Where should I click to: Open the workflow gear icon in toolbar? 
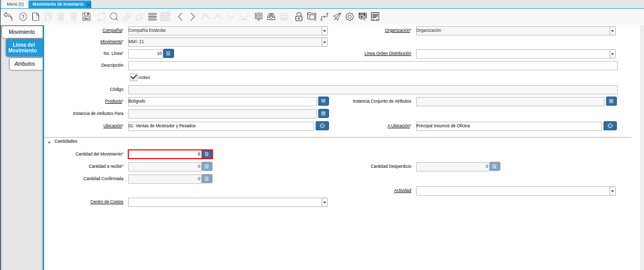(x=349, y=16)
